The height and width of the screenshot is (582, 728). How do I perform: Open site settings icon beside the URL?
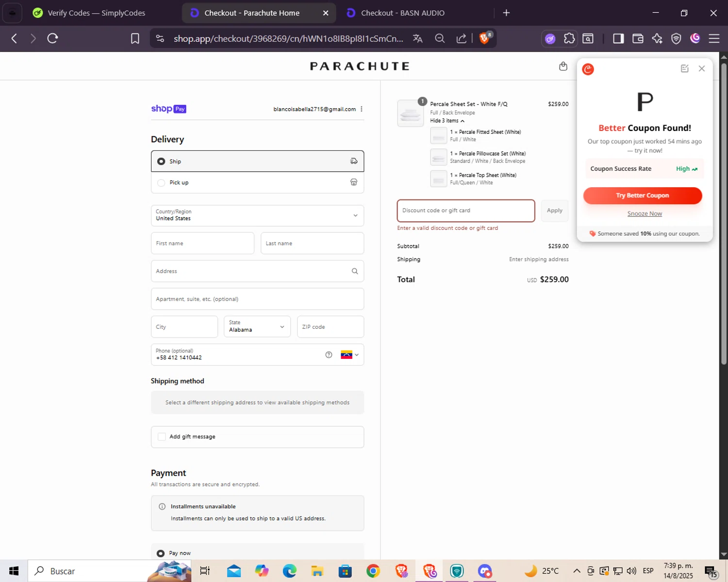pyautogui.click(x=160, y=38)
